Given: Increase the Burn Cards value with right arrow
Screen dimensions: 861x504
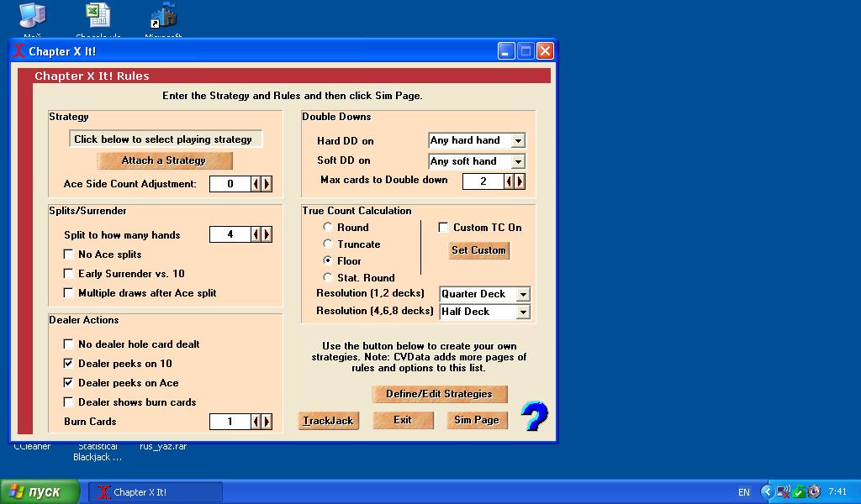Looking at the screenshot, I should coord(267,422).
